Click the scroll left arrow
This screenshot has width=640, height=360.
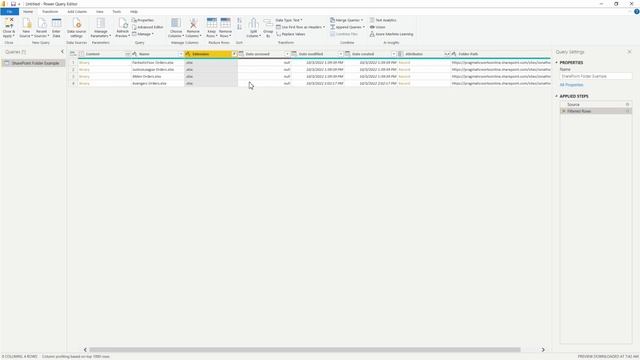coord(85,349)
